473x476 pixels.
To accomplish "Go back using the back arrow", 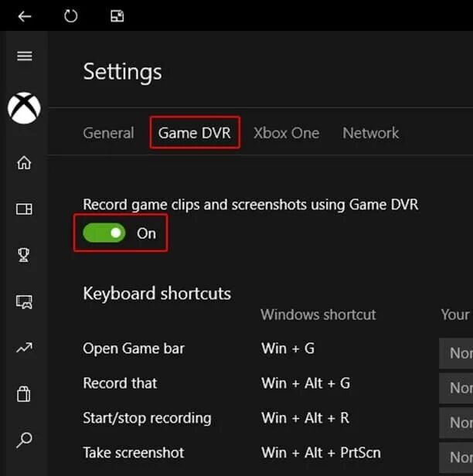I will [x=25, y=15].
